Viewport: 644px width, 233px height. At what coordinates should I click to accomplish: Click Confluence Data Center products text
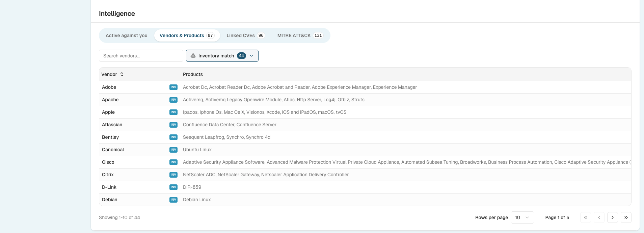coord(230,125)
